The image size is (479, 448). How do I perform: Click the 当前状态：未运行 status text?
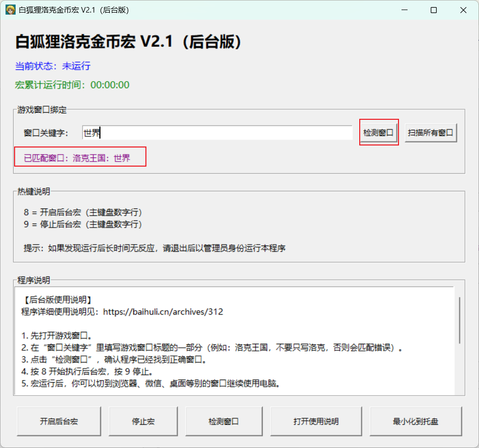pos(53,66)
